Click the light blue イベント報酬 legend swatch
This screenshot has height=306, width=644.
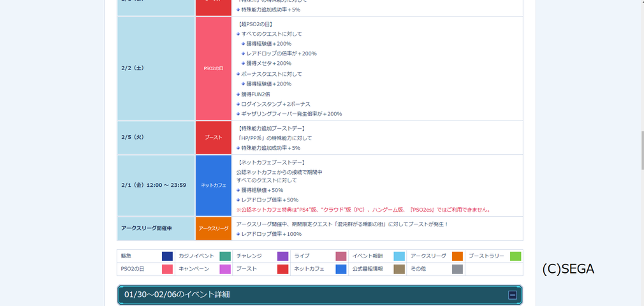[x=399, y=256]
